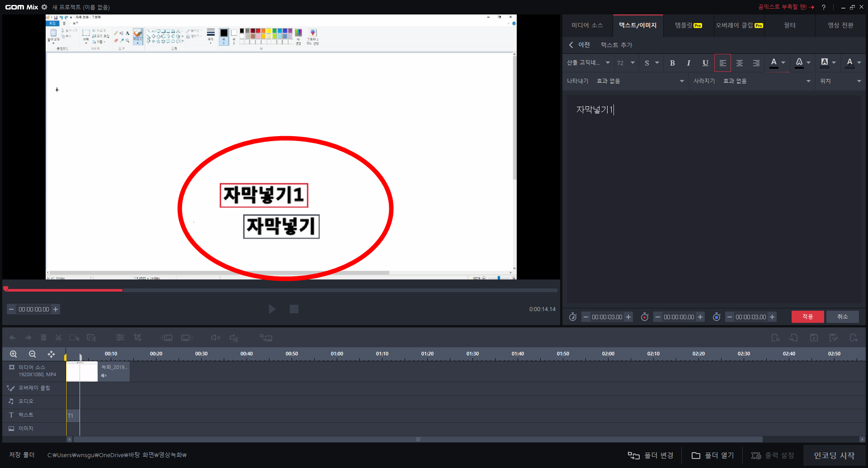The width and height of the screenshot is (868, 468).
Task: Open the font family dropdown 산돌 고딕네
Action: point(588,63)
